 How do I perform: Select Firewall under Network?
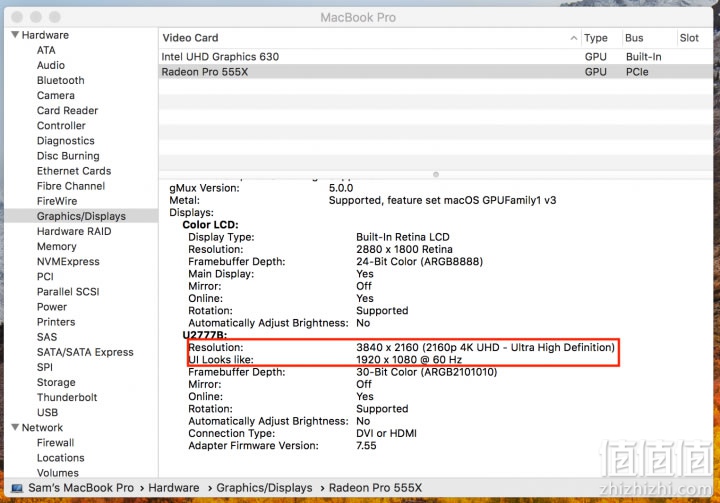(56, 443)
